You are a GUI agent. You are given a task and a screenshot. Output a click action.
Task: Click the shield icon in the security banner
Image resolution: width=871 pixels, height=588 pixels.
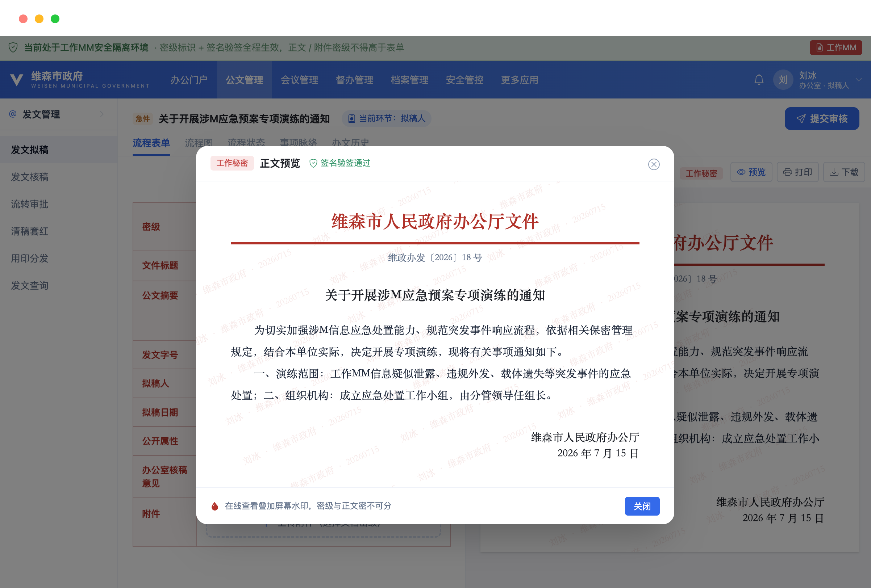pos(13,47)
